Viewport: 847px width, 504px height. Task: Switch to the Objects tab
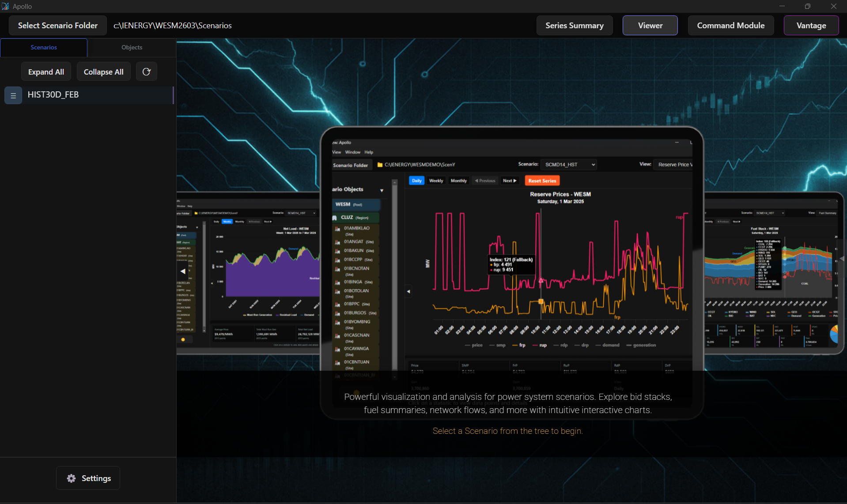[x=132, y=47]
